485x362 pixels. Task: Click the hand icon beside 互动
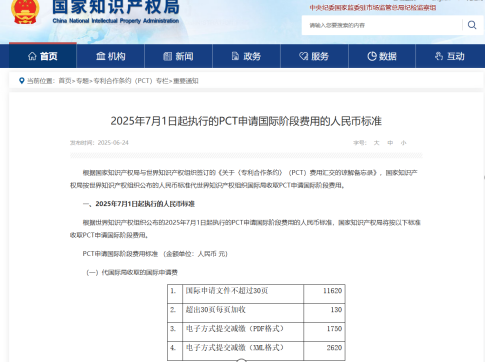click(439, 56)
